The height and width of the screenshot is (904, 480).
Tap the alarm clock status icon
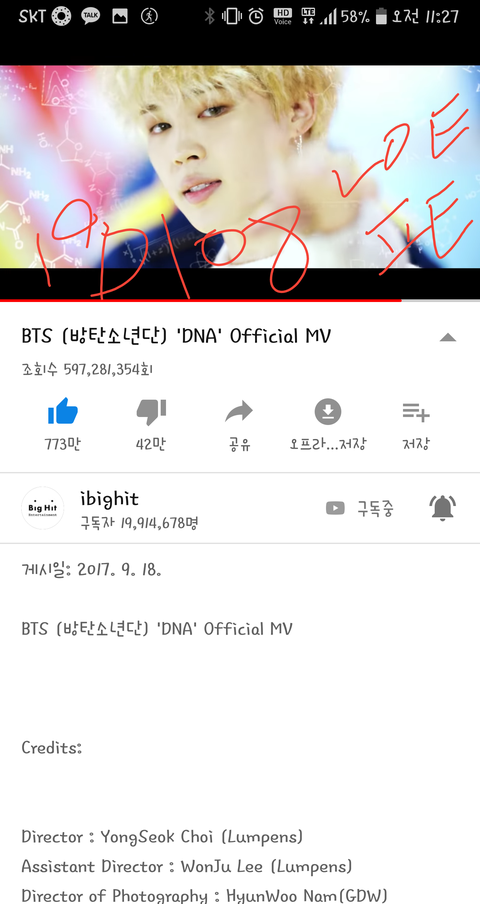click(x=256, y=16)
